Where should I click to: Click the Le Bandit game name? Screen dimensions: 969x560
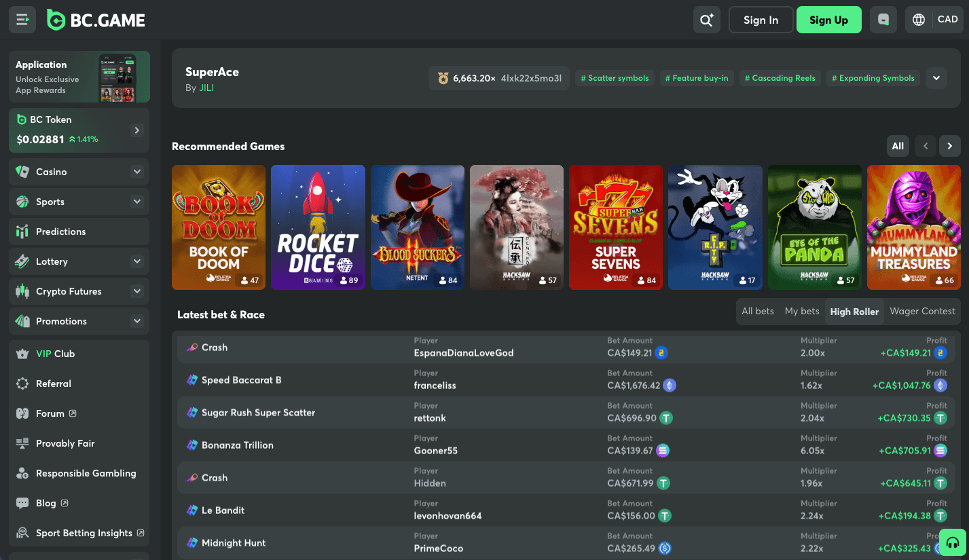(x=223, y=510)
